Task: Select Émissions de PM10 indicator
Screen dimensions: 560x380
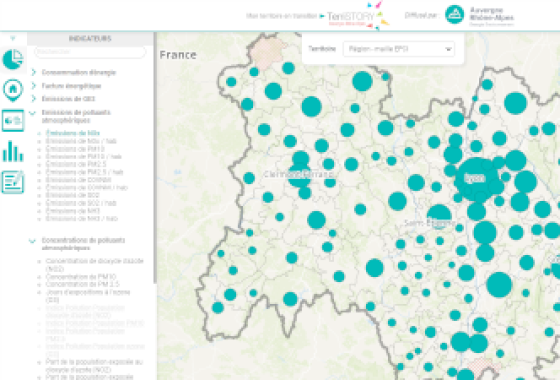Action: pyautogui.click(x=75, y=149)
